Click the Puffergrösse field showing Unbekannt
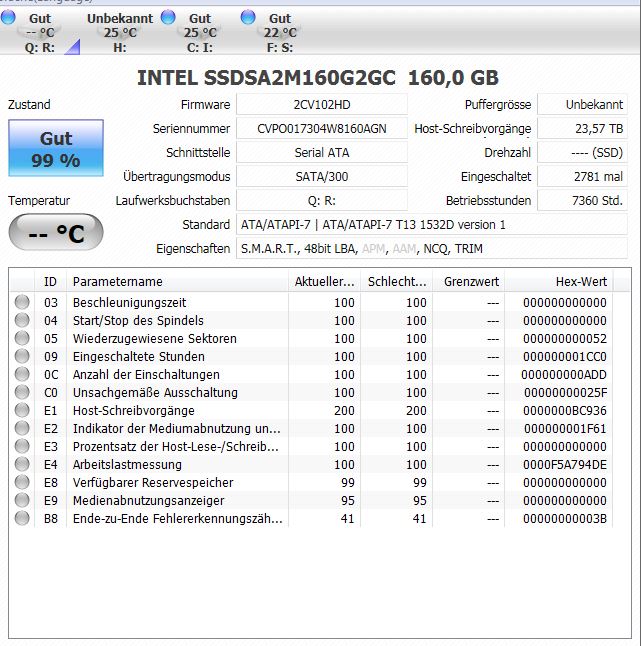Viewport: 641px width, 646px height. [583, 105]
